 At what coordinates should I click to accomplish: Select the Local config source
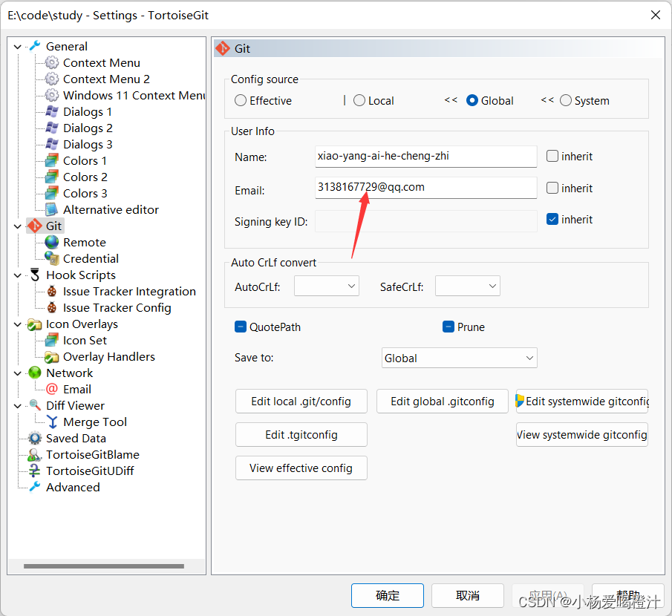[x=359, y=100]
